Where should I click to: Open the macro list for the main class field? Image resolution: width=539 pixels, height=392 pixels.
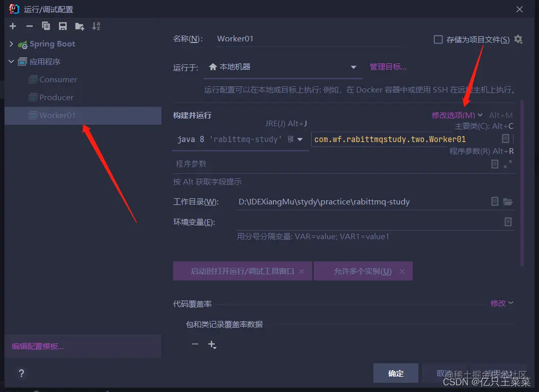pos(505,139)
